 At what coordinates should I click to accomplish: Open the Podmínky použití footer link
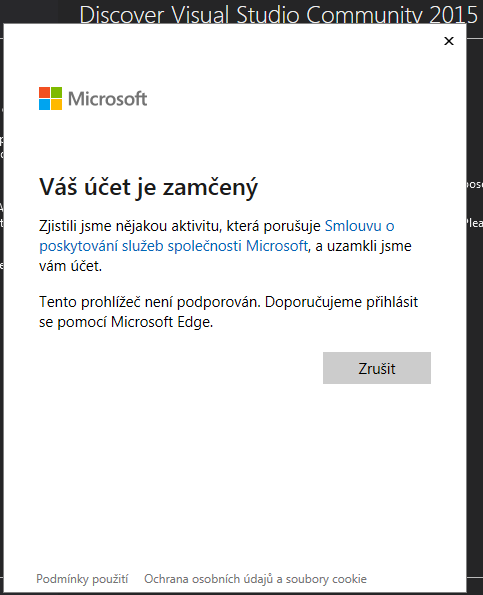[x=82, y=579]
